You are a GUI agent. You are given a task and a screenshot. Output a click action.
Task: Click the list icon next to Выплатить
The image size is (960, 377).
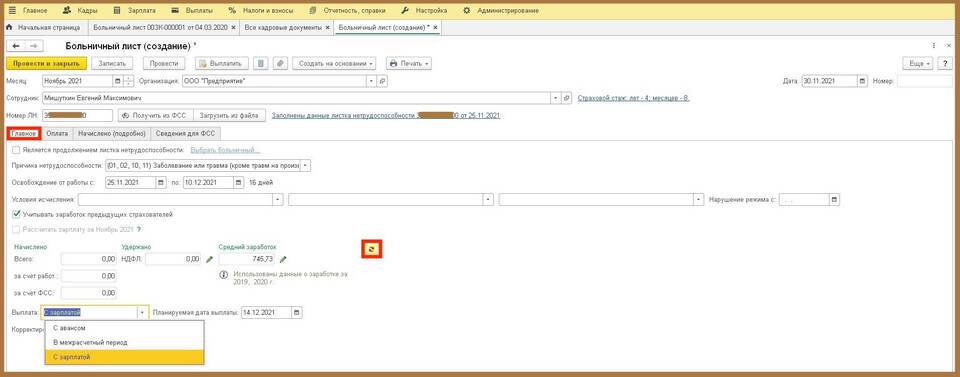click(x=261, y=64)
